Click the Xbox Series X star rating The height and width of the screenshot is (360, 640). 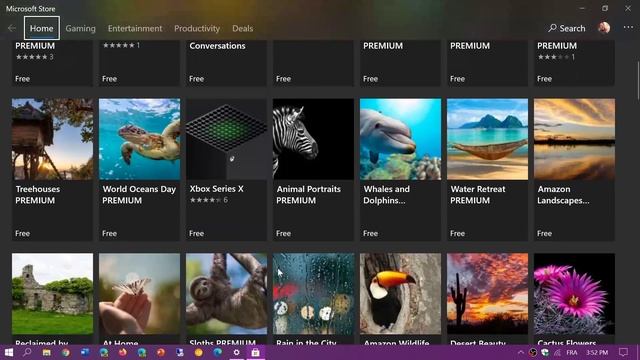click(x=209, y=200)
